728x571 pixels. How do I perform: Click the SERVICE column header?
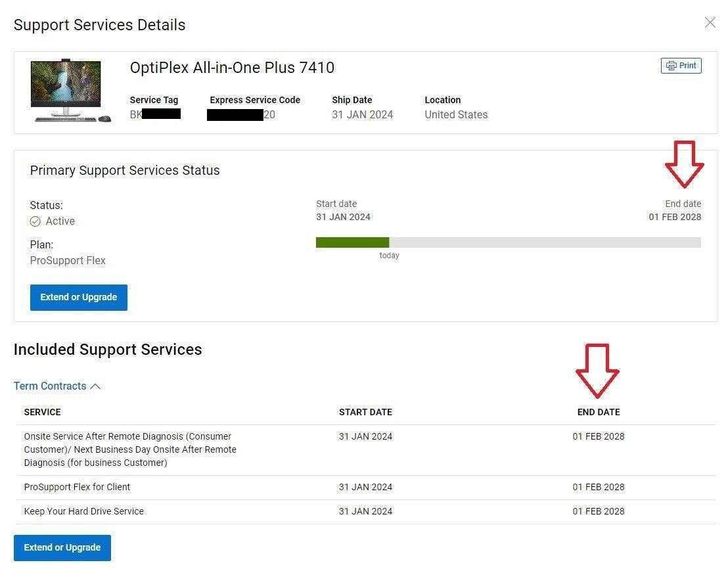tap(42, 412)
